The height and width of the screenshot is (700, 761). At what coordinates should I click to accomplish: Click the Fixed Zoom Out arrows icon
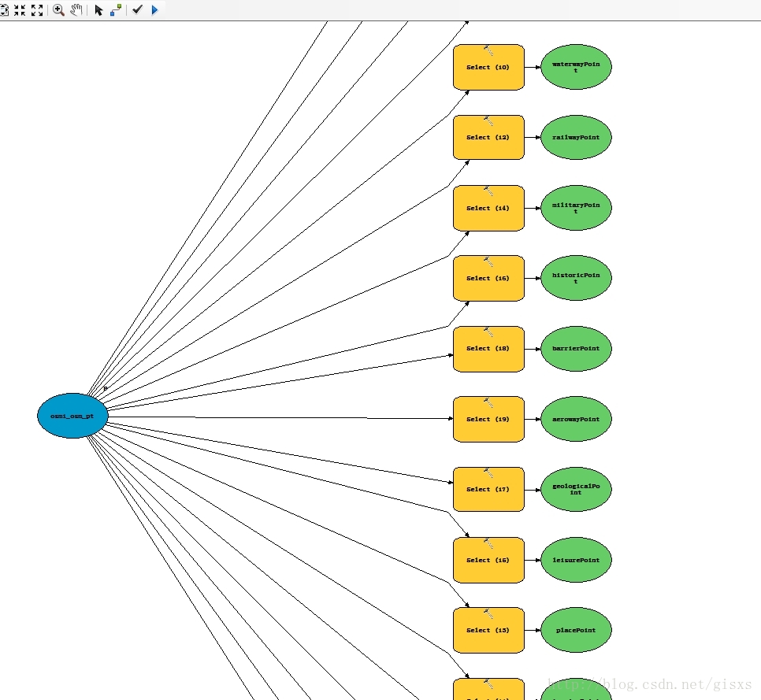click(x=37, y=9)
